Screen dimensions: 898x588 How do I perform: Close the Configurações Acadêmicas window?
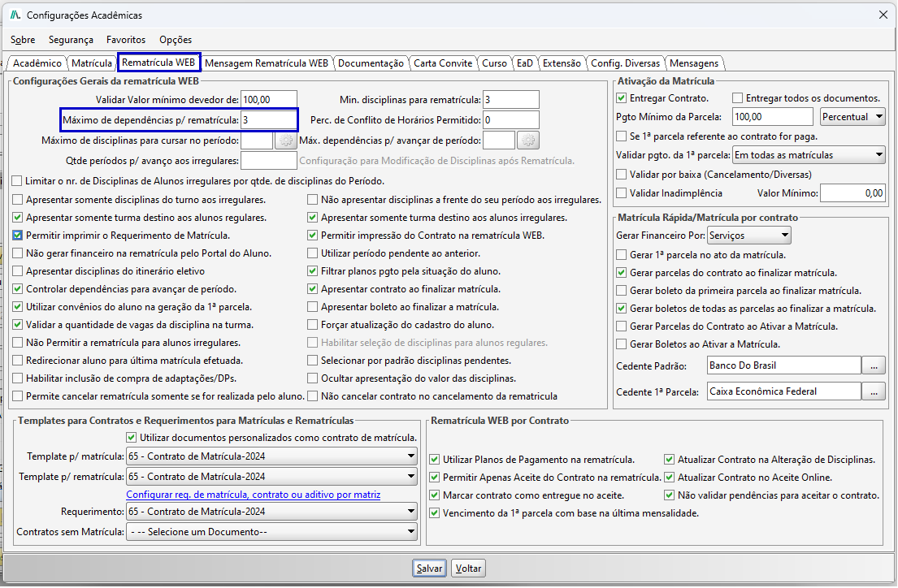point(883,15)
